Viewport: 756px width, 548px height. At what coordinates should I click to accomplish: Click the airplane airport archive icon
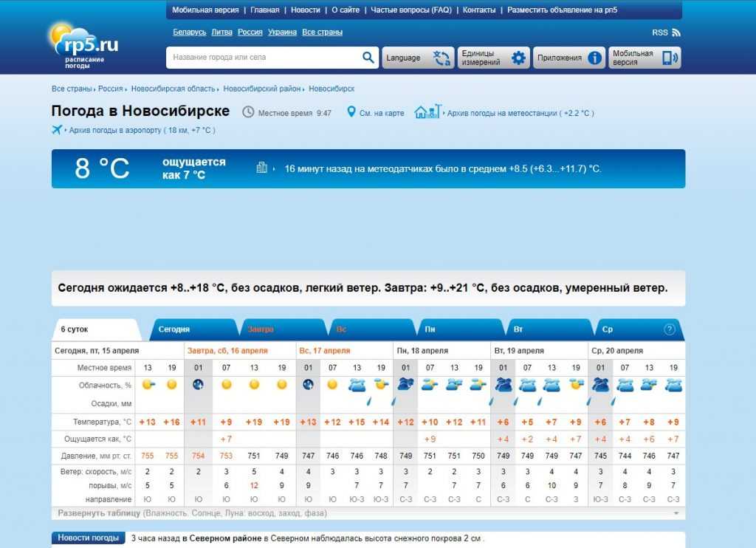57,130
